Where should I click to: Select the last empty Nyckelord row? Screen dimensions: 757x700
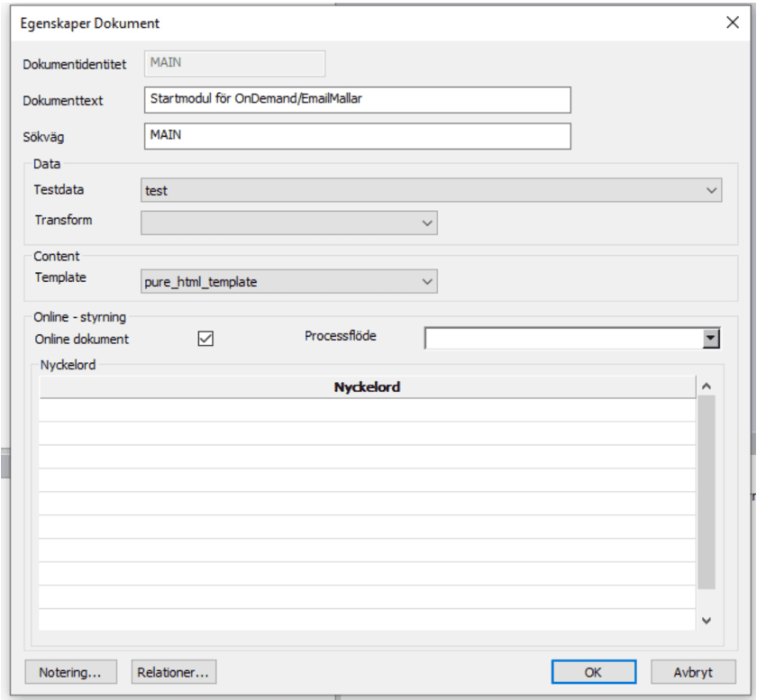(x=367, y=620)
